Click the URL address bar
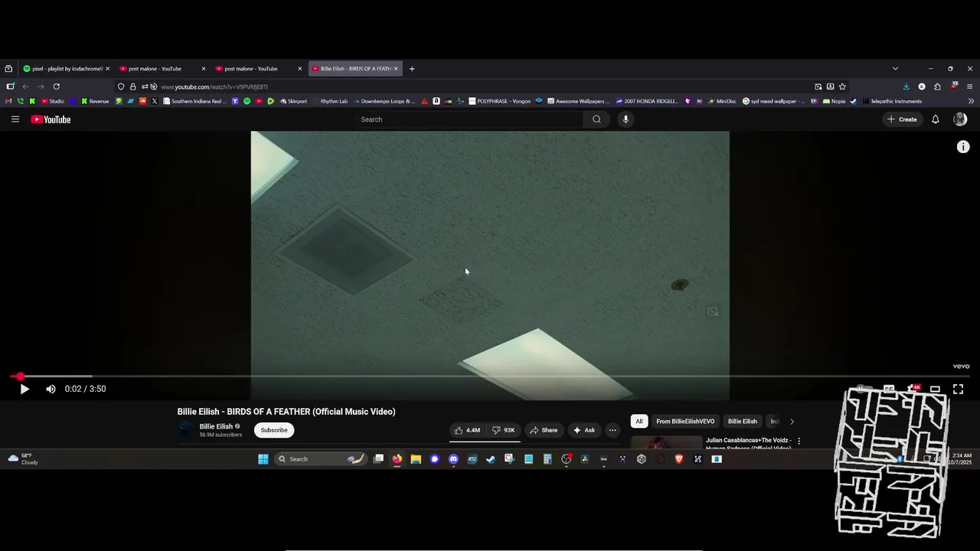980x551 pixels. (x=482, y=86)
